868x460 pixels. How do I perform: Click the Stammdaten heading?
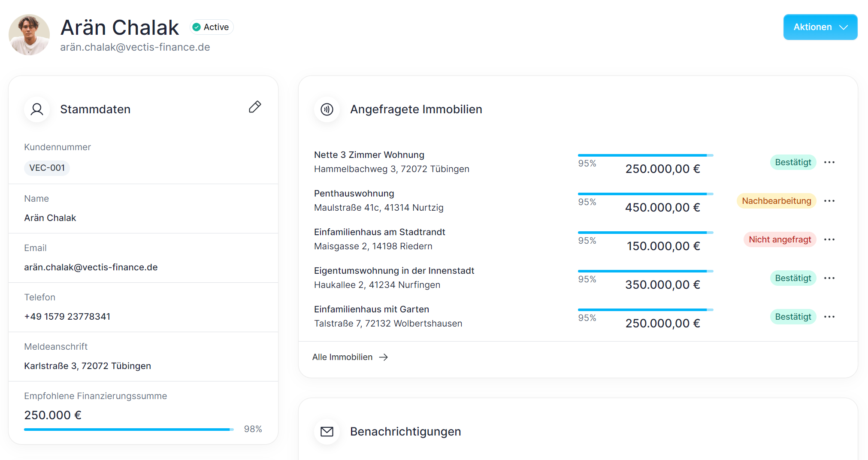[x=95, y=109]
